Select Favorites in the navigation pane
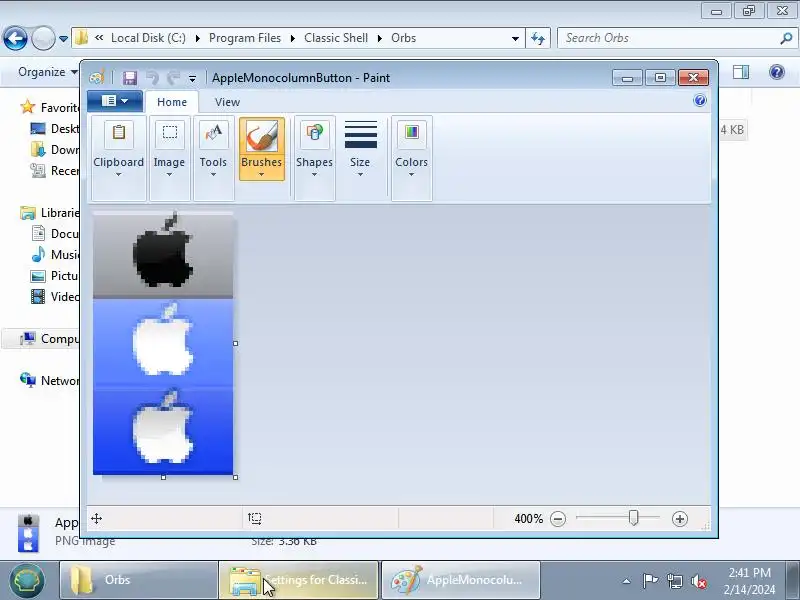The width and height of the screenshot is (800, 600). coord(49,108)
